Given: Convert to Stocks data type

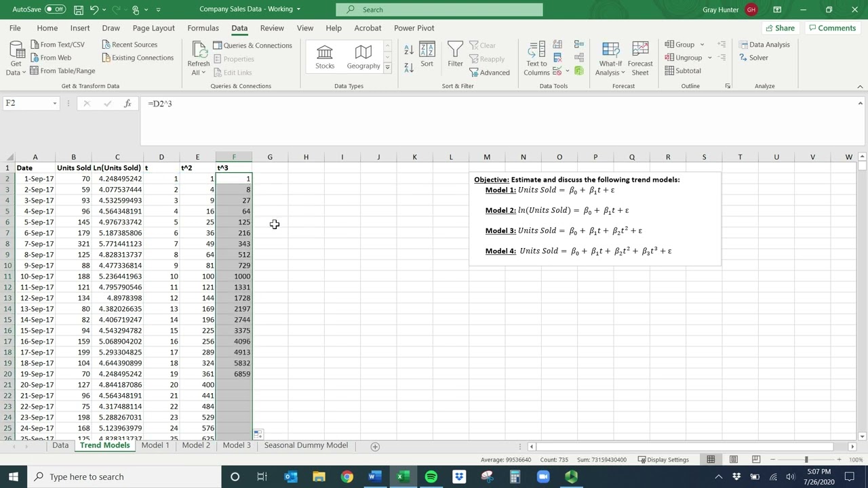Looking at the screenshot, I should point(325,57).
